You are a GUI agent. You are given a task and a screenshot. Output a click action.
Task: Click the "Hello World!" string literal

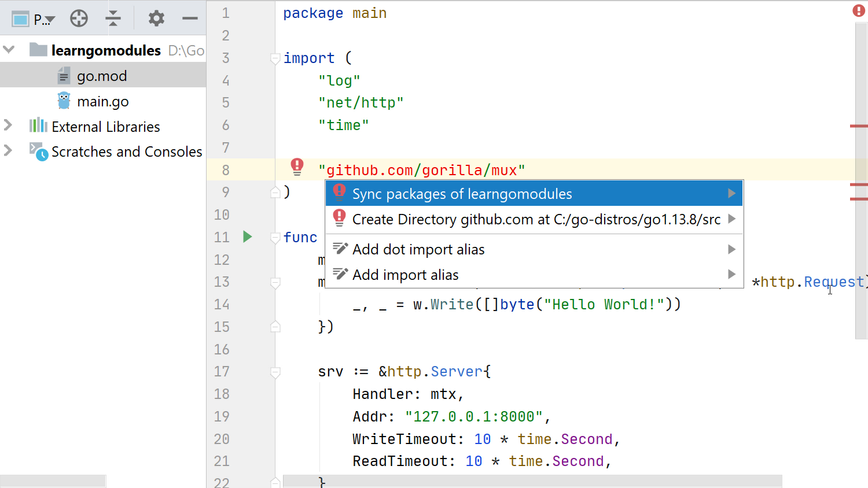pyautogui.click(x=604, y=304)
